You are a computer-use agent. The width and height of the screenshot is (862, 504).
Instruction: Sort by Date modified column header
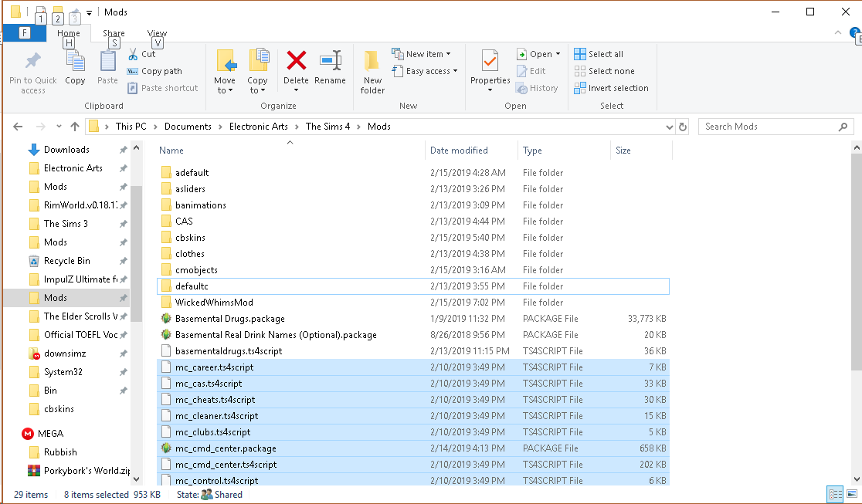point(471,151)
